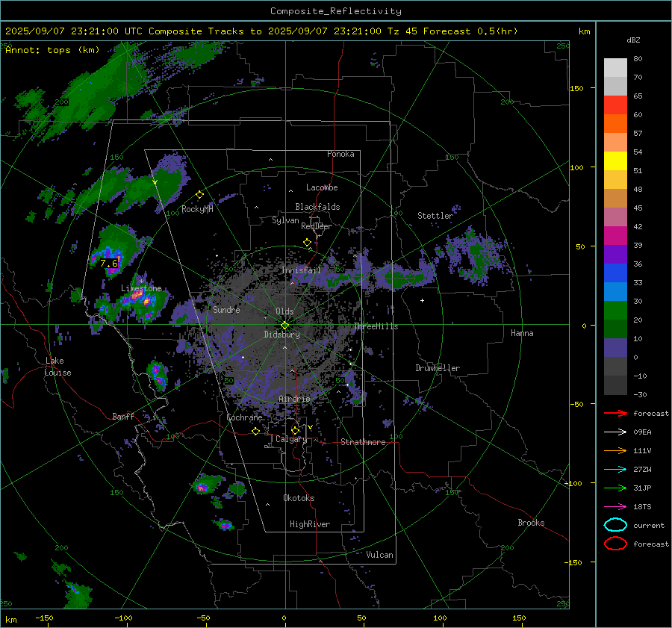Image resolution: width=672 pixels, height=628 pixels.
Task: Click the red forecast ellipse legend icon
Action: click(615, 544)
